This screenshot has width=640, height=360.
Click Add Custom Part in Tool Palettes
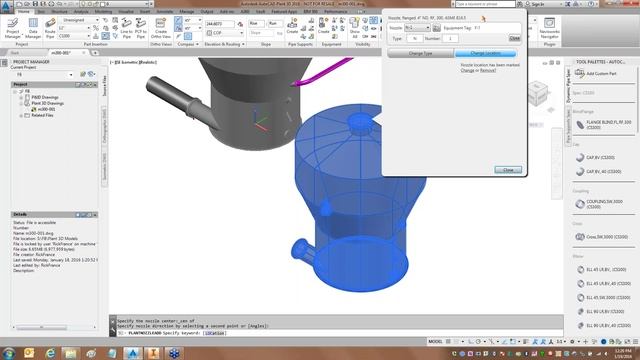tap(596, 73)
